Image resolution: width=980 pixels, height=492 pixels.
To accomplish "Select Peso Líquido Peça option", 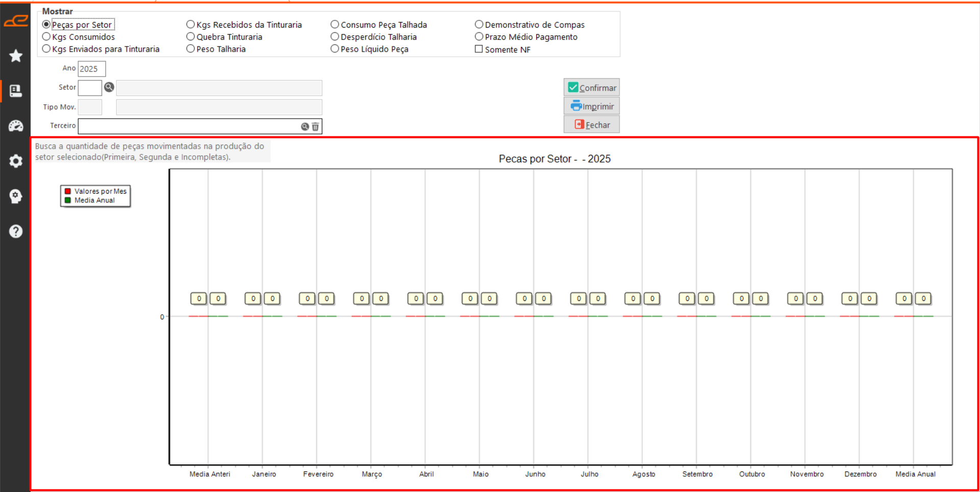I will 335,49.
